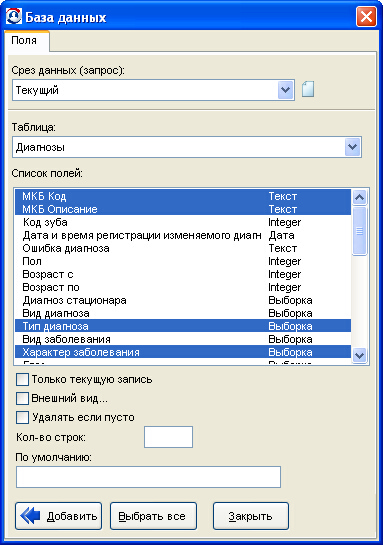Select the Характер заболевания field

coord(183,352)
